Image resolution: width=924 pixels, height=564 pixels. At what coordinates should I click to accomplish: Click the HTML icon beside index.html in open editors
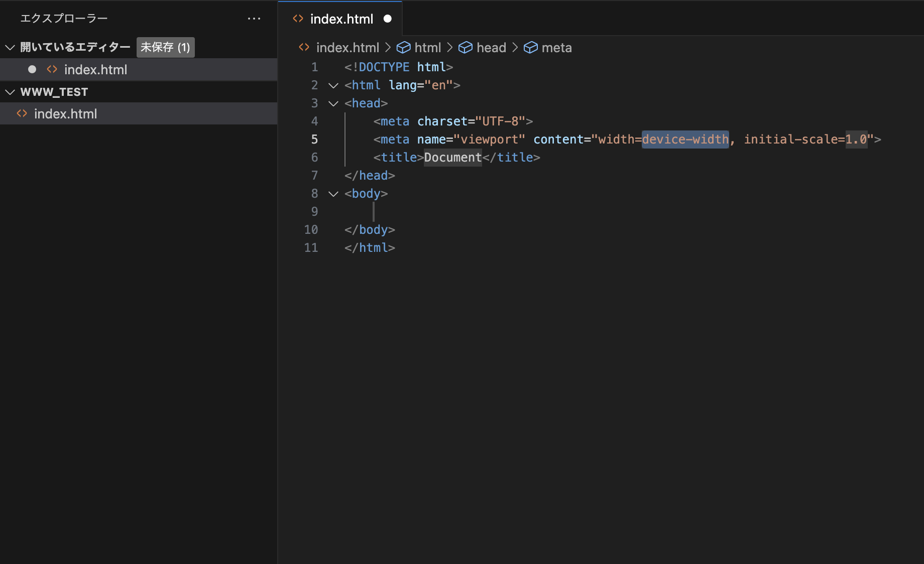tap(52, 69)
